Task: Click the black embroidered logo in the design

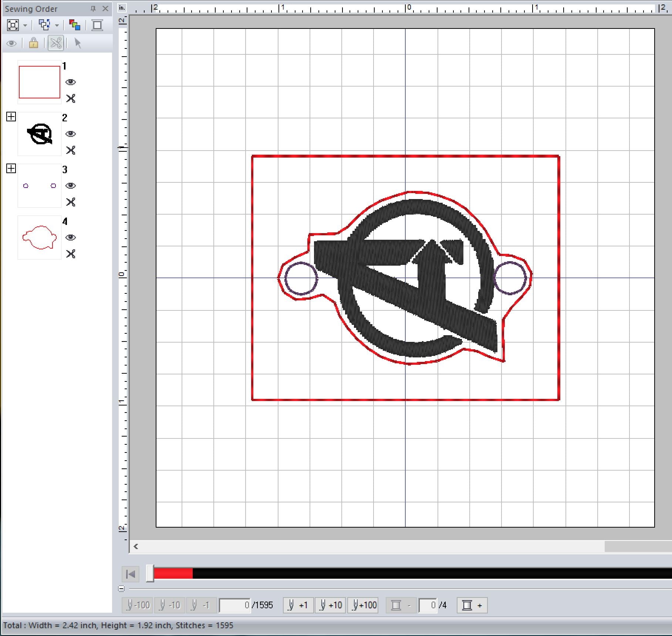Action: [x=405, y=278]
